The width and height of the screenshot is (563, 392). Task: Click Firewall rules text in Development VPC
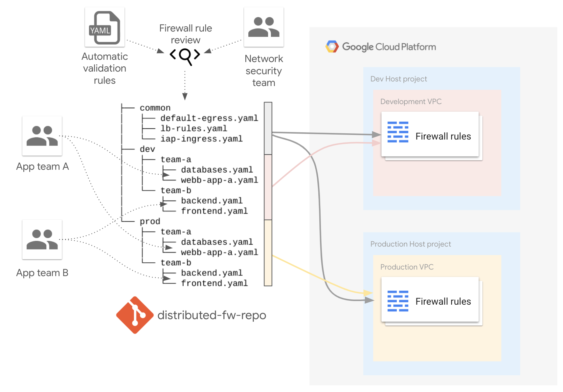(x=443, y=136)
